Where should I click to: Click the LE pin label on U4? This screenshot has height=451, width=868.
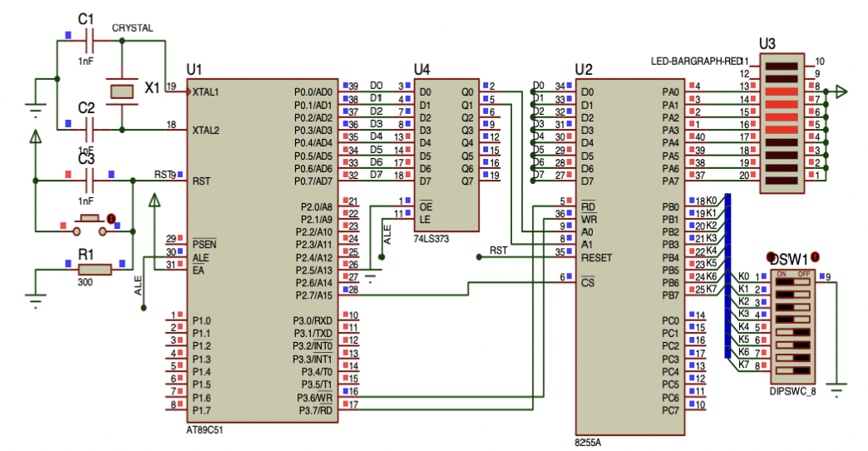(425, 220)
